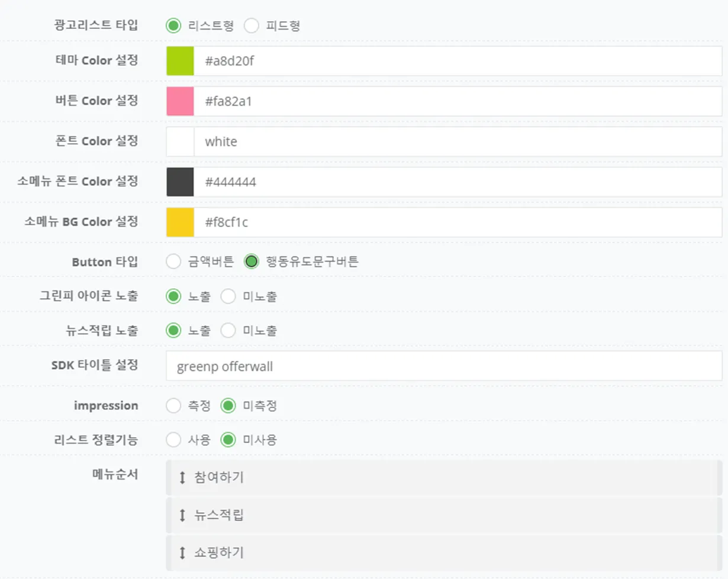Click the SDK 타이틀 greenp offerwall field
Screen dimensions: 728x579
click(444, 366)
